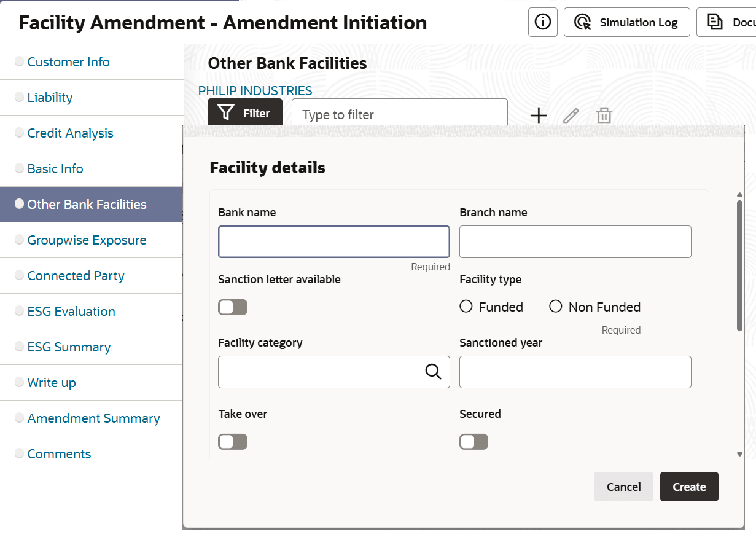Click the pencil edit icon
This screenshot has width=756, height=537.
point(571,116)
